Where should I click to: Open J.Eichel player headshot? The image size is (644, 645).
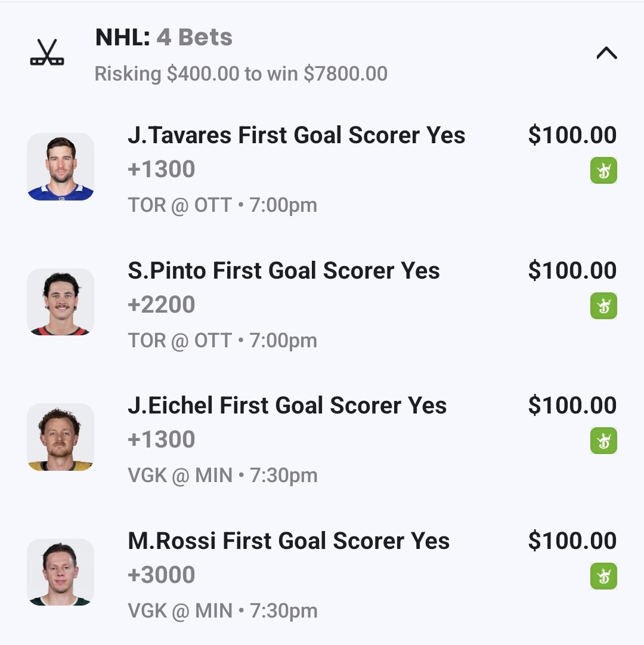click(x=60, y=437)
